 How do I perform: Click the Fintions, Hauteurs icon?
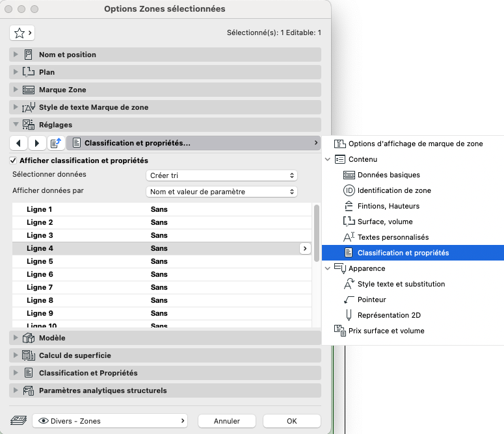[349, 206]
